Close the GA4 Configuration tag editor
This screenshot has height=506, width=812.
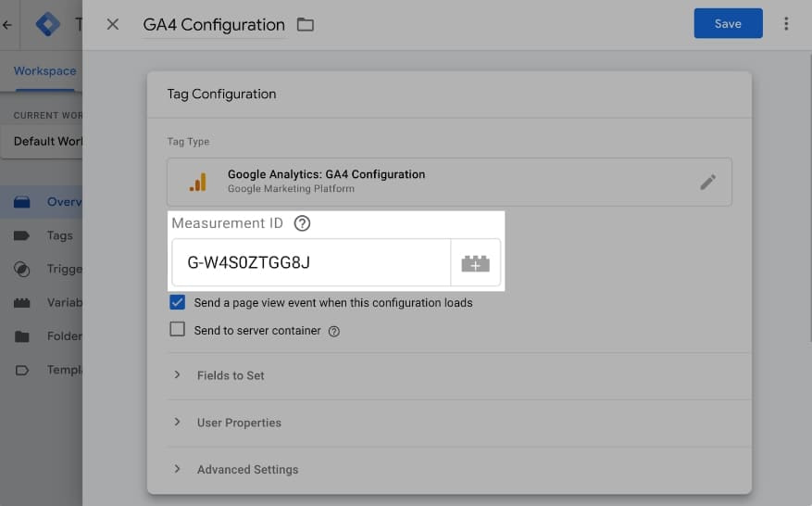click(x=112, y=24)
